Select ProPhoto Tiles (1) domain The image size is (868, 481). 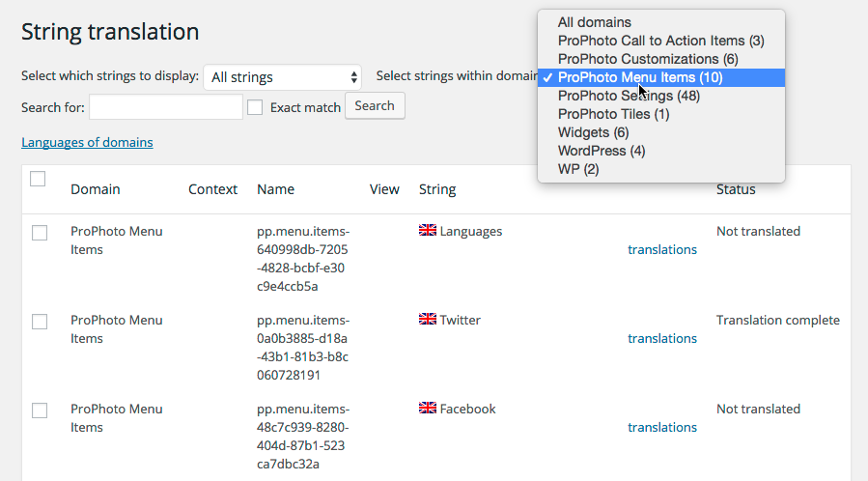pos(661,114)
